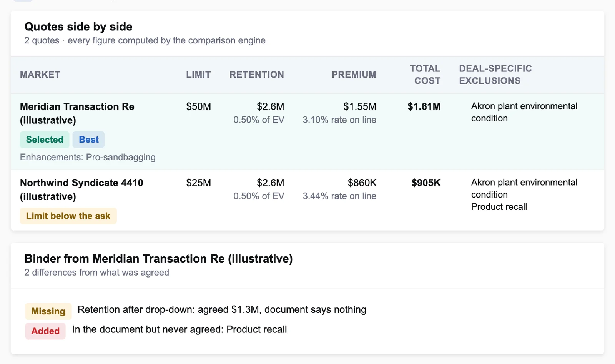Select the Northwind Syndicate 4410 market name
This screenshot has height=364, width=615.
(81, 189)
